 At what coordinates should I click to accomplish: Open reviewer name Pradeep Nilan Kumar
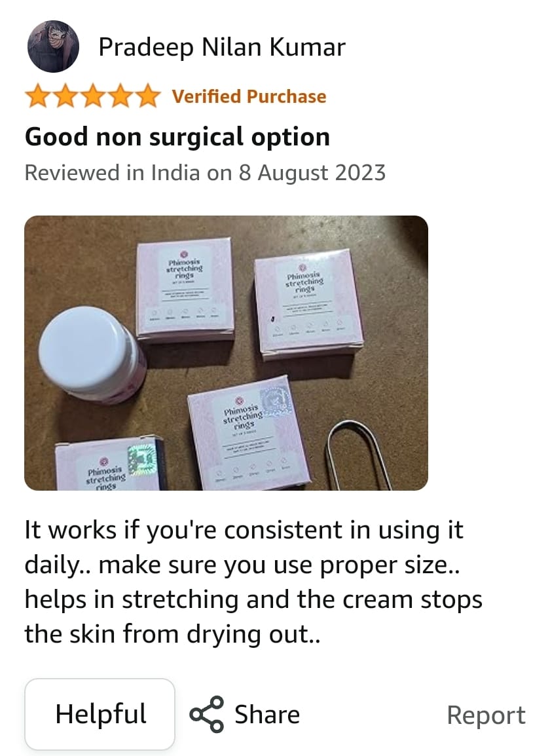[x=222, y=47]
